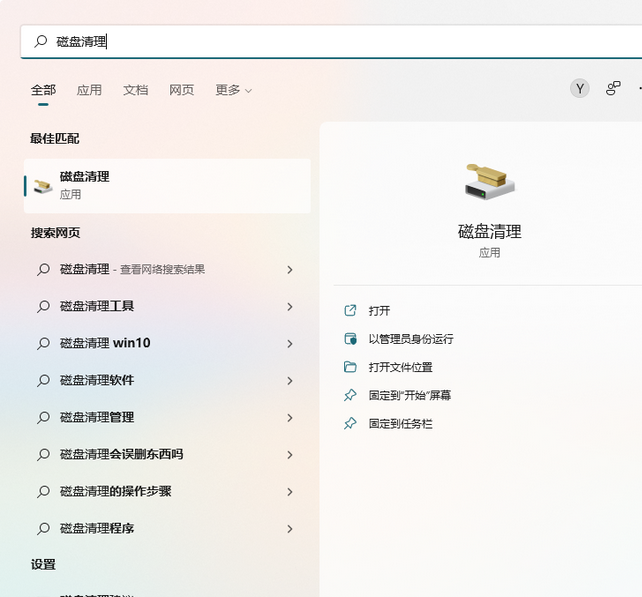
Task: Click the search magnifier icon in search box
Action: tap(41, 41)
